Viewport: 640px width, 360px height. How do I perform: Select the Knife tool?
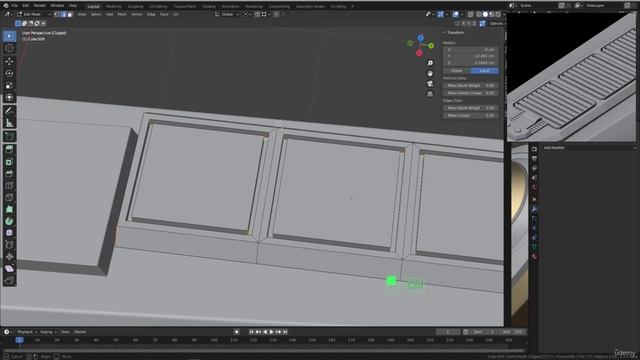[9, 198]
